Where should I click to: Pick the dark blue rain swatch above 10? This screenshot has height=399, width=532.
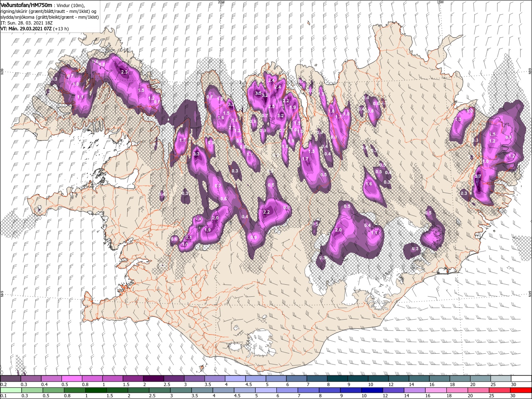372,390
